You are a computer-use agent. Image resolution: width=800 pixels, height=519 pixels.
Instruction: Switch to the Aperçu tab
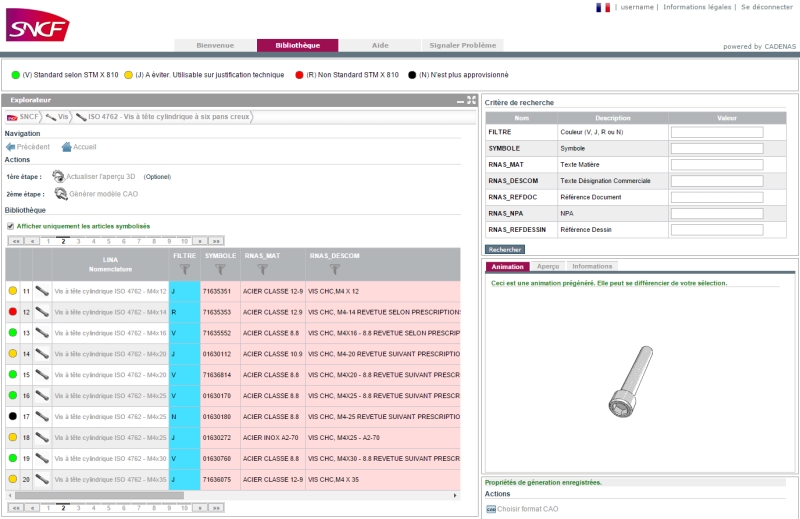point(548,267)
